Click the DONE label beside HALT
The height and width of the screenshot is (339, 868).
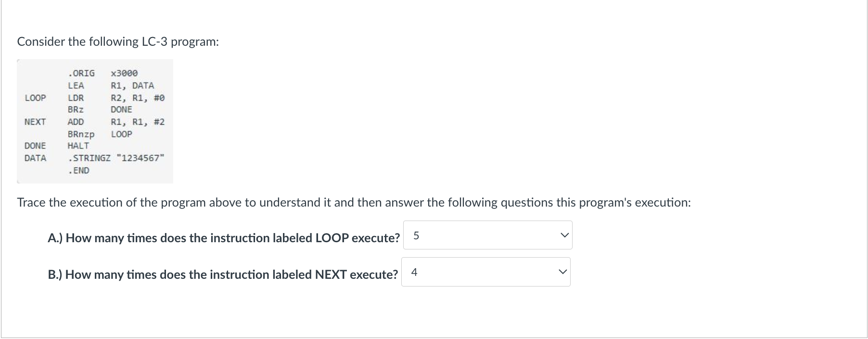point(35,146)
